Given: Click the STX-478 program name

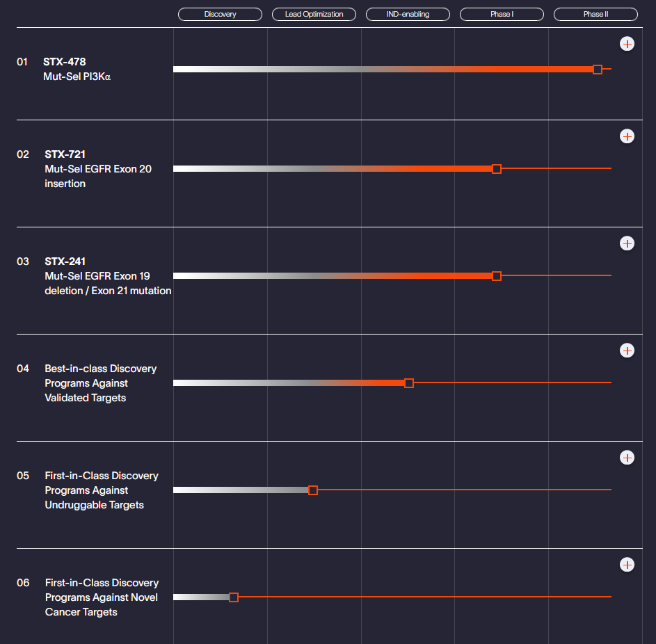Looking at the screenshot, I should (x=65, y=62).
